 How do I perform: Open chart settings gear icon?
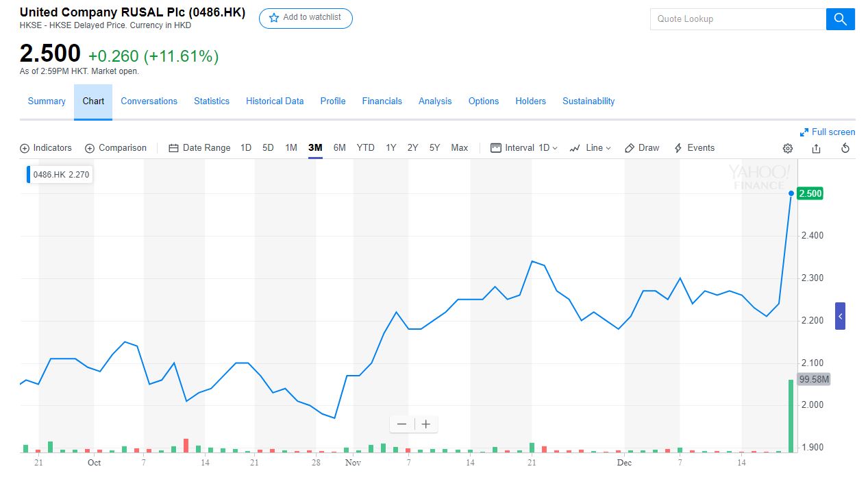click(788, 148)
